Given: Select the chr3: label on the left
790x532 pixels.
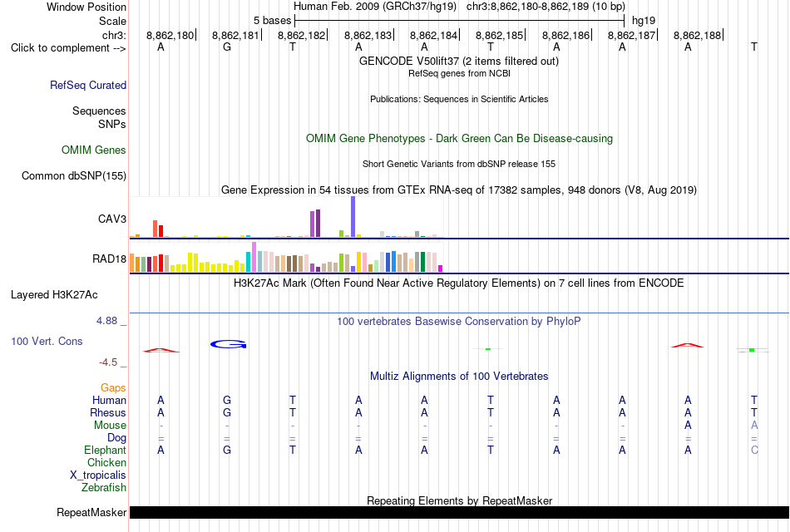Looking at the screenshot, I should [x=114, y=35].
